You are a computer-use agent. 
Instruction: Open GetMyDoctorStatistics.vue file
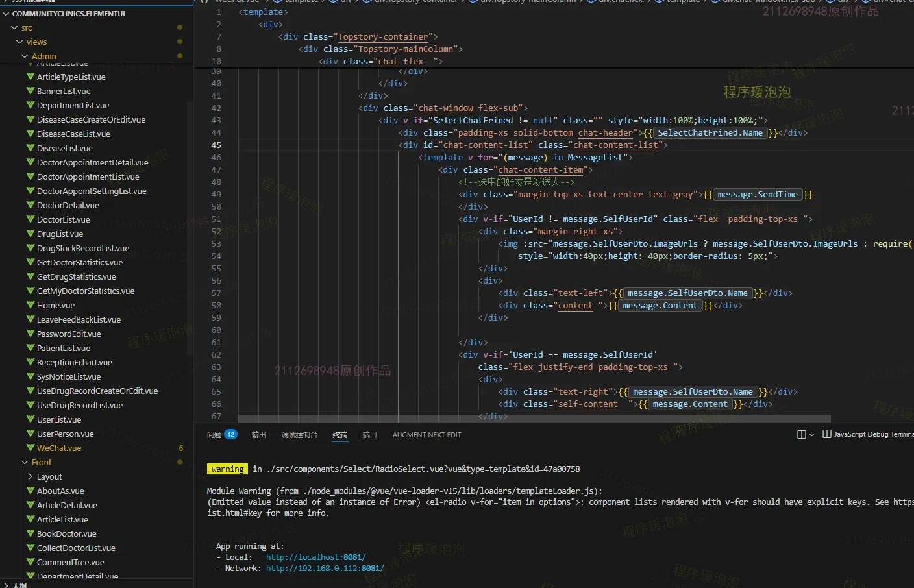pos(86,291)
